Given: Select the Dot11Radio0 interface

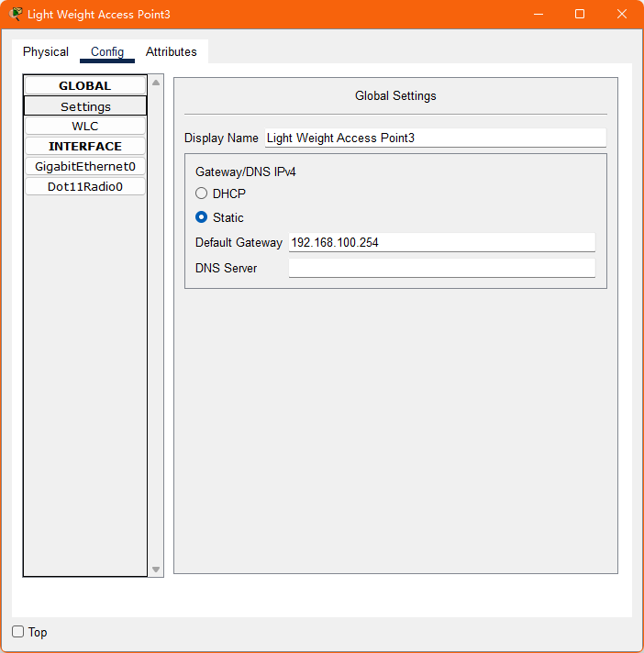Looking at the screenshot, I should pos(85,186).
